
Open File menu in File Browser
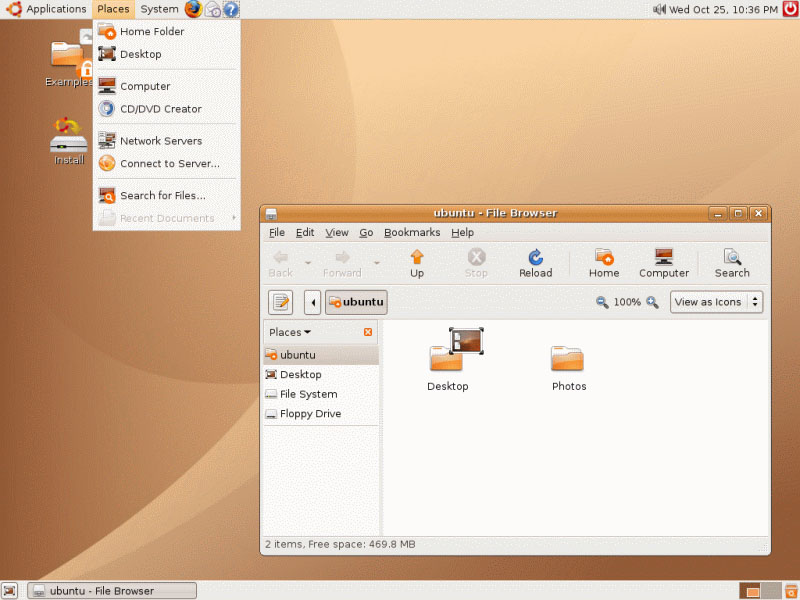[277, 233]
